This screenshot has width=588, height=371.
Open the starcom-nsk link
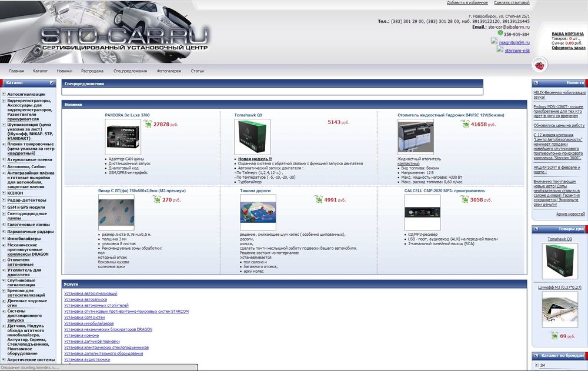517,51
